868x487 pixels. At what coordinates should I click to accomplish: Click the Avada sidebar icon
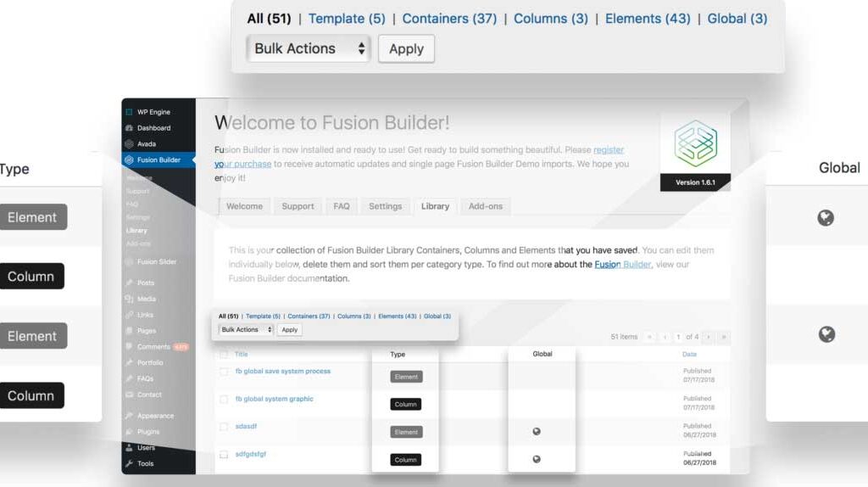click(x=129, y=144)
